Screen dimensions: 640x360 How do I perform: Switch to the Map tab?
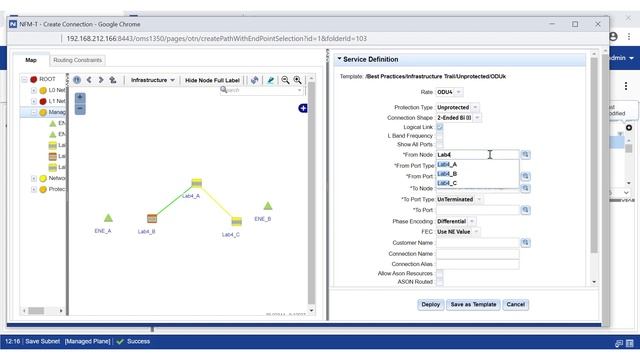(31, 60)
